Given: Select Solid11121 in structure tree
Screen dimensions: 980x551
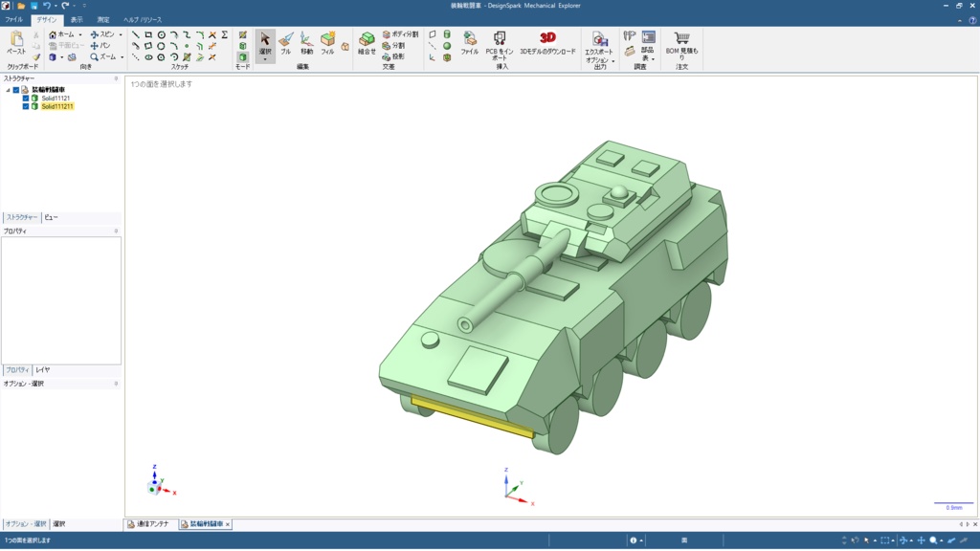Looking at the screenshot, I should pyautogui.click(x=56, y=99).
